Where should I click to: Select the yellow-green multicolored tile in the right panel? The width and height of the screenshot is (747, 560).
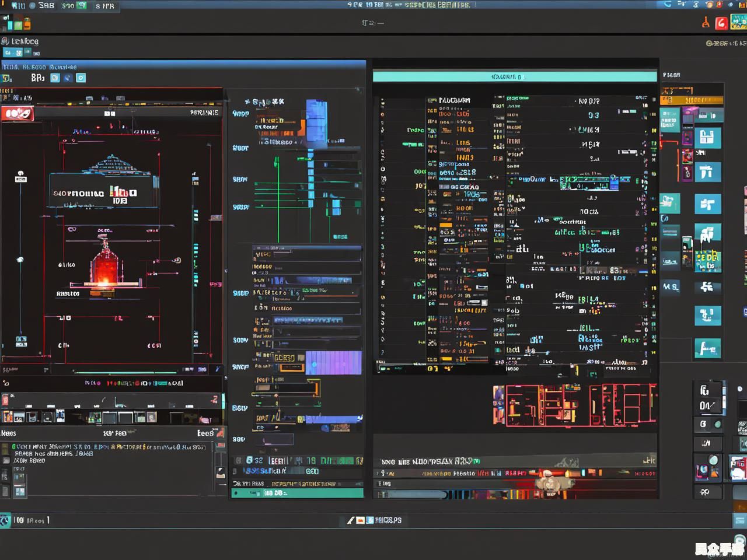click(707, 261)
